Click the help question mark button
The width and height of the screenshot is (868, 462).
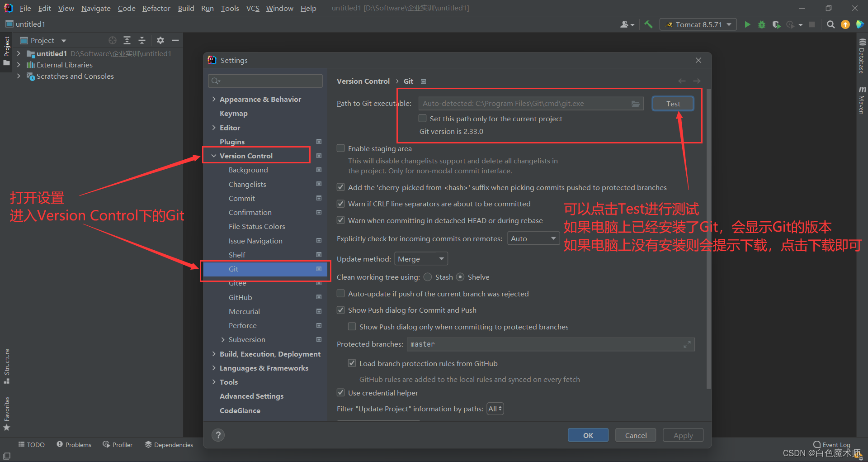click(218, 435)
